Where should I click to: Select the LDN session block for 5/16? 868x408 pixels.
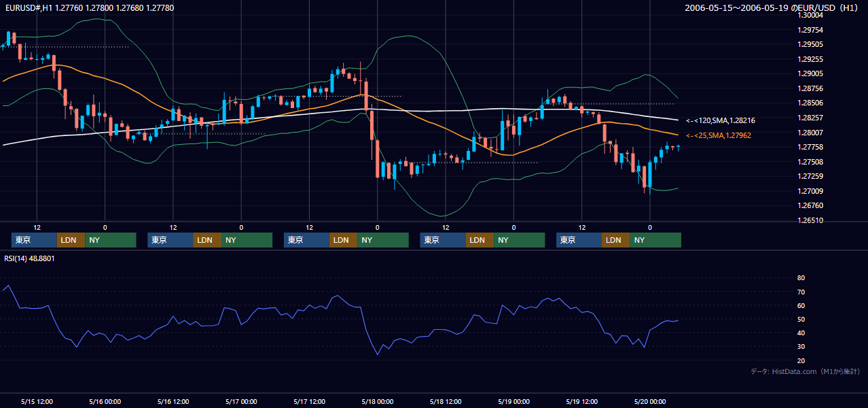207,240
